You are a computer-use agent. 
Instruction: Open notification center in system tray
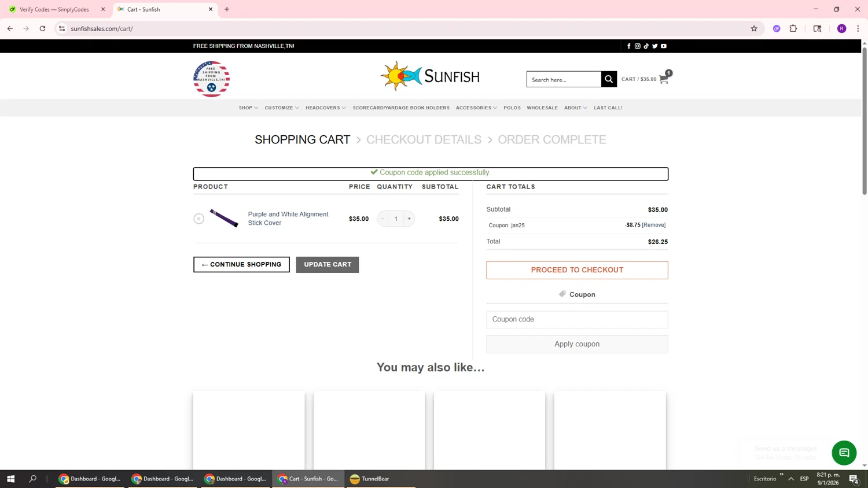[x=854, y=479]
